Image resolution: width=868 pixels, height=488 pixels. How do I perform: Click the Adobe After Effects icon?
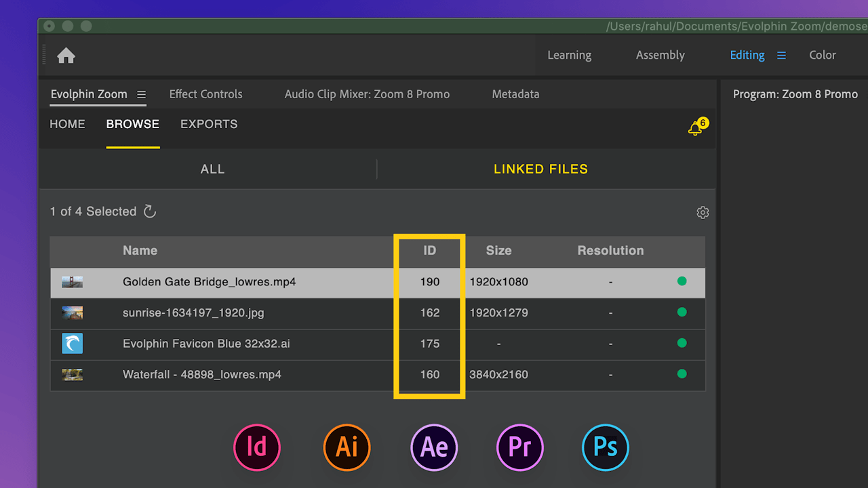434,447
